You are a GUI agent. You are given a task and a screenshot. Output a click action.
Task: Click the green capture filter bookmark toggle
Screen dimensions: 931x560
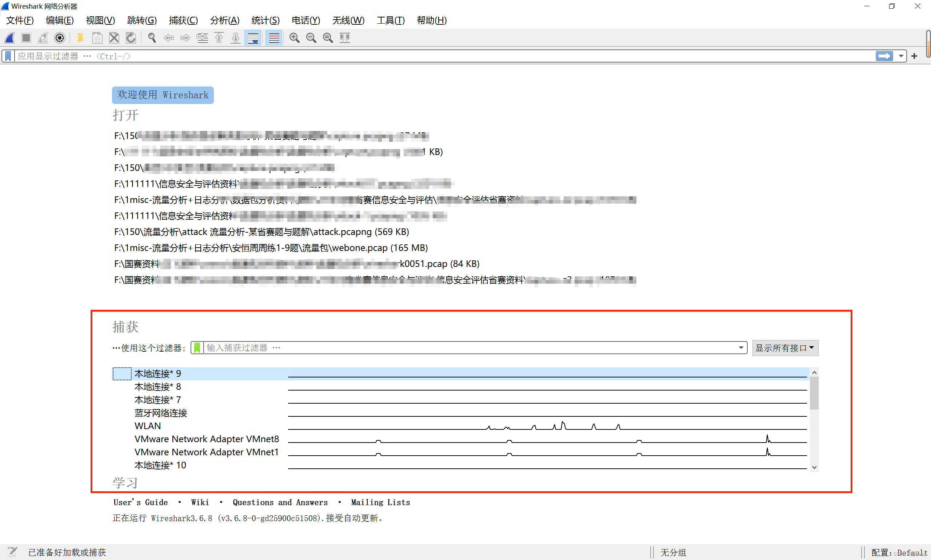pos(197,348)
